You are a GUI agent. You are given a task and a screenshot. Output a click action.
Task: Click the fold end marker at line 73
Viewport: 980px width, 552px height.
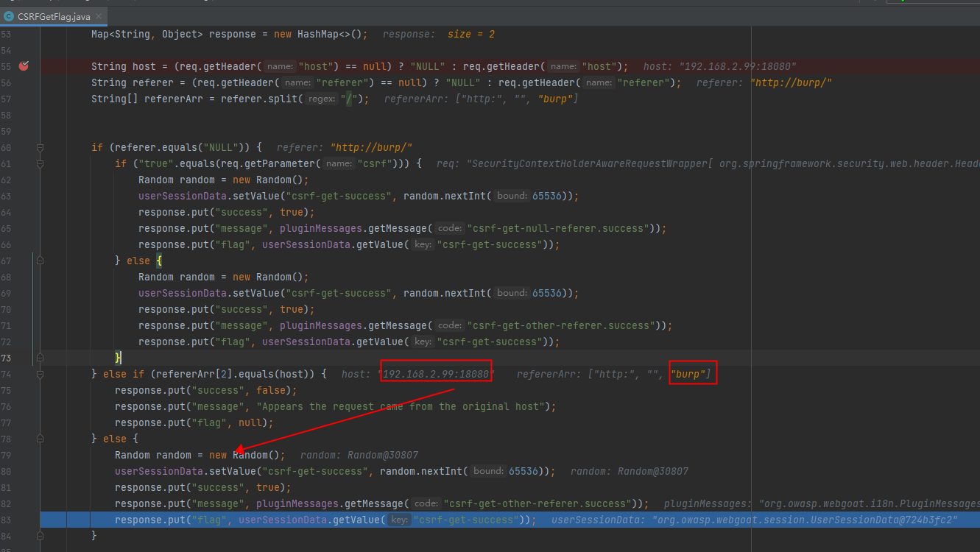(40, 358)
